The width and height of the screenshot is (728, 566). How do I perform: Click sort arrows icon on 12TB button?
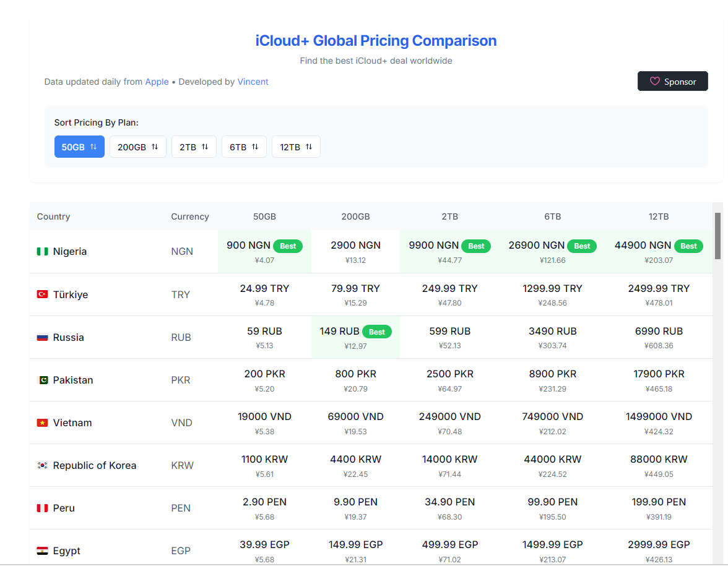(309, 147)
